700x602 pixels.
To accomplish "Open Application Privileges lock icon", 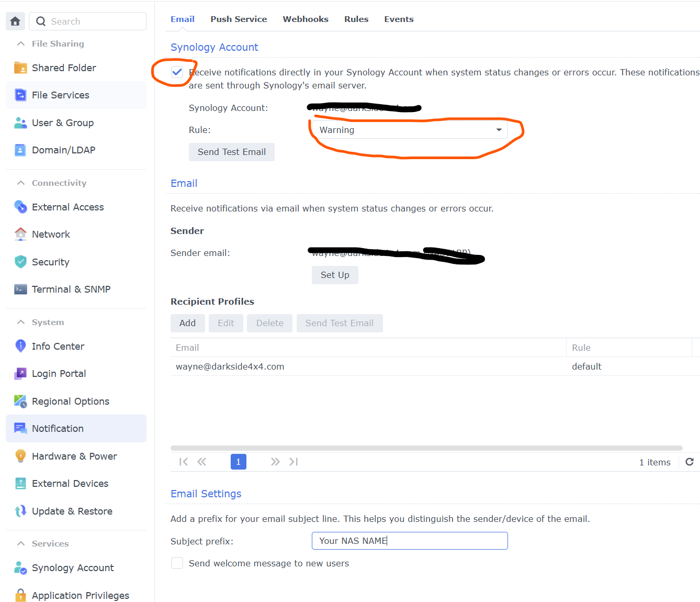I will point(20,595).
